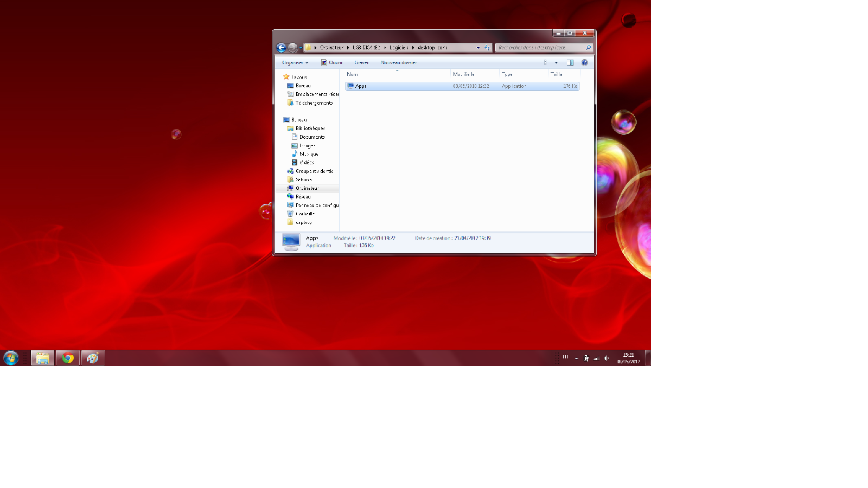Open Emplacements récents in navigation pane
Image resolution: width=868 pixels, height=488 pixels.
pos(313,94)
